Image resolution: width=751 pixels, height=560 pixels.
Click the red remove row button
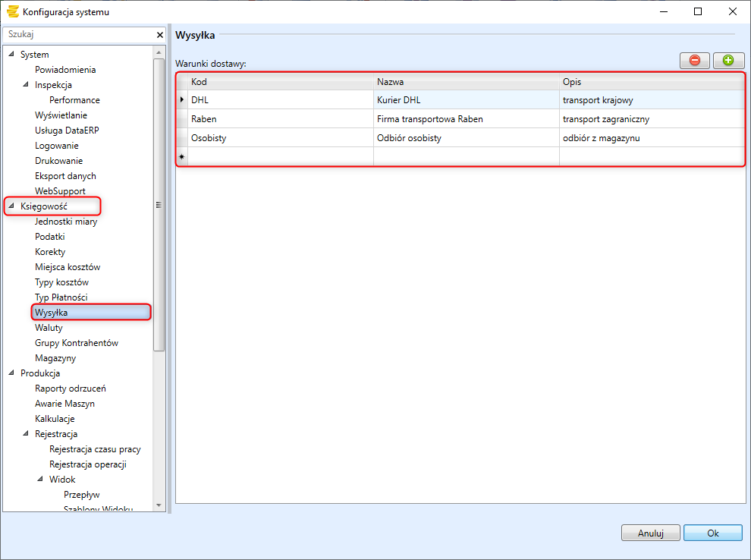point(694,61)
